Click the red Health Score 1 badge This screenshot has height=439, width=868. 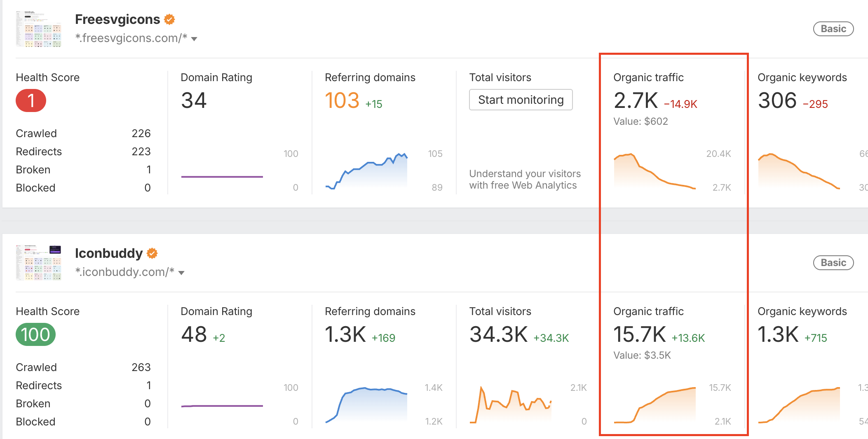(31, 100)
